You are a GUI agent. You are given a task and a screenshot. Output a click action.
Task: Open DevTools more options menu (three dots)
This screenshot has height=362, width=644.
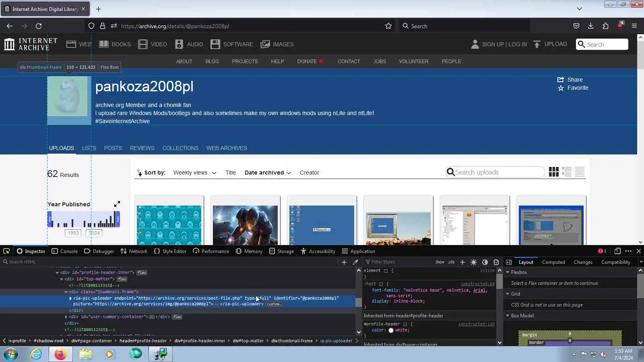point(628,251)
